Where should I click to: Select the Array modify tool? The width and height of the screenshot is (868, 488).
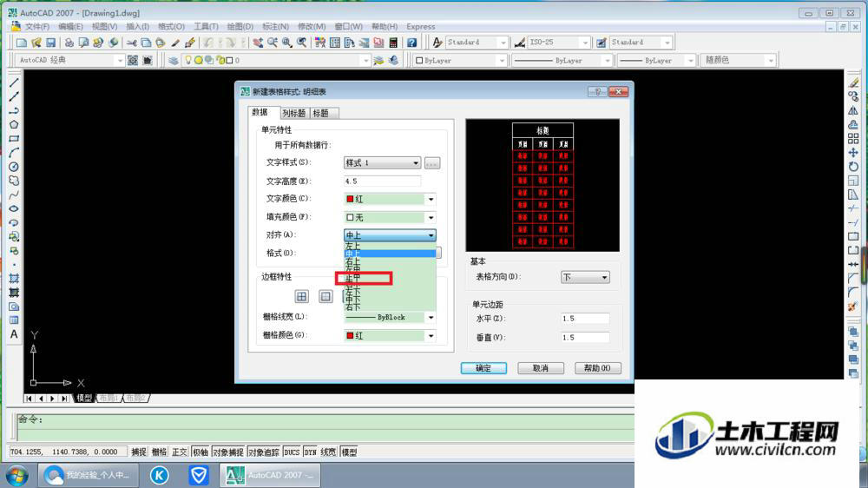853,138
